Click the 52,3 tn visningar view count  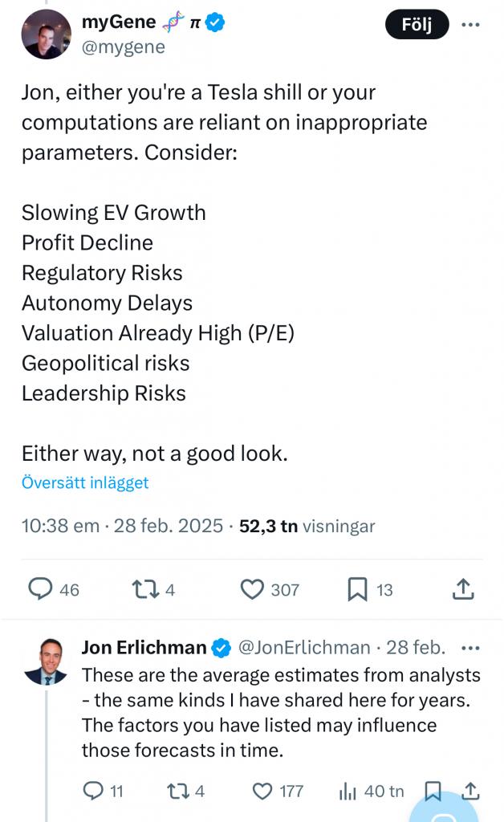pos(307,527)
